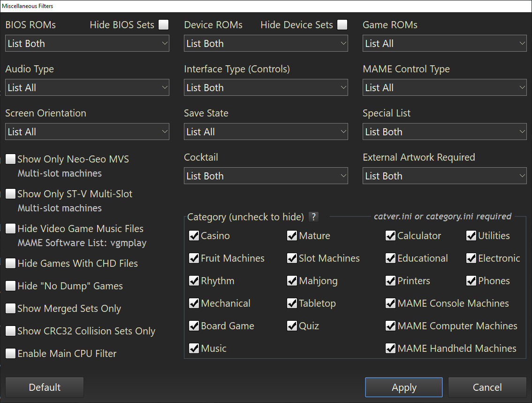Uncheck the Casino category
The image size is (532, 403).
[x=194, y=236]
